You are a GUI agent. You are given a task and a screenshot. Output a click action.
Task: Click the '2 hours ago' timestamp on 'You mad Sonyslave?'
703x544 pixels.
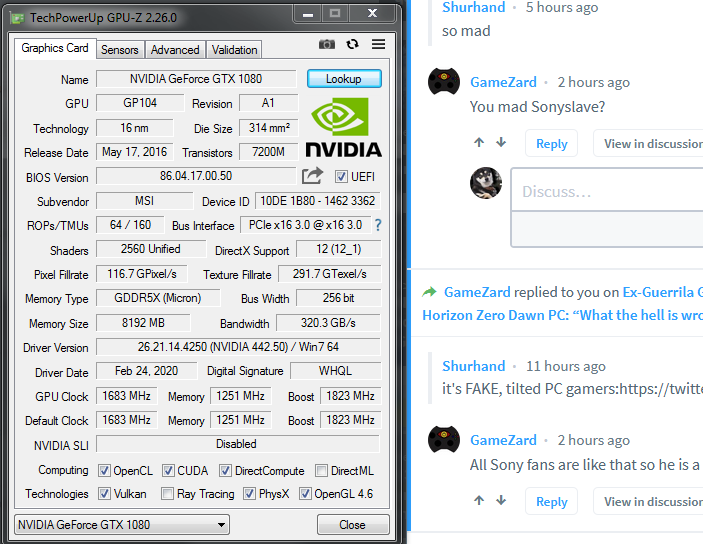click(x=594, y=82)
